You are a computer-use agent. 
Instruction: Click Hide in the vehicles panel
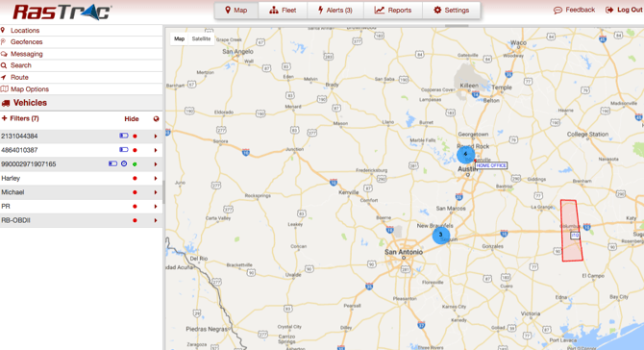(132, 118)
